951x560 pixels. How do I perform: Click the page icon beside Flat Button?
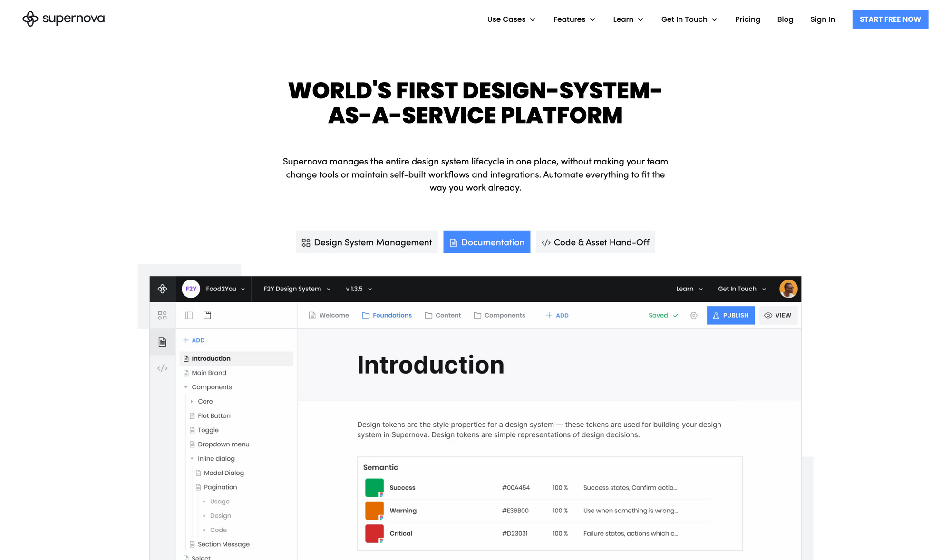click(x=192, y=415)
